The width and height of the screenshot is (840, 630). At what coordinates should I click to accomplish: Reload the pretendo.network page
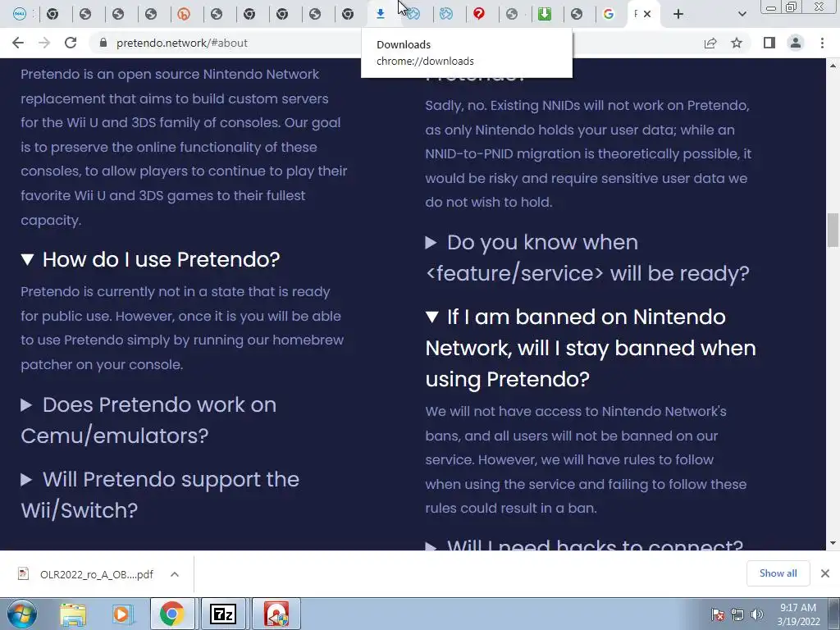(71, 43)
